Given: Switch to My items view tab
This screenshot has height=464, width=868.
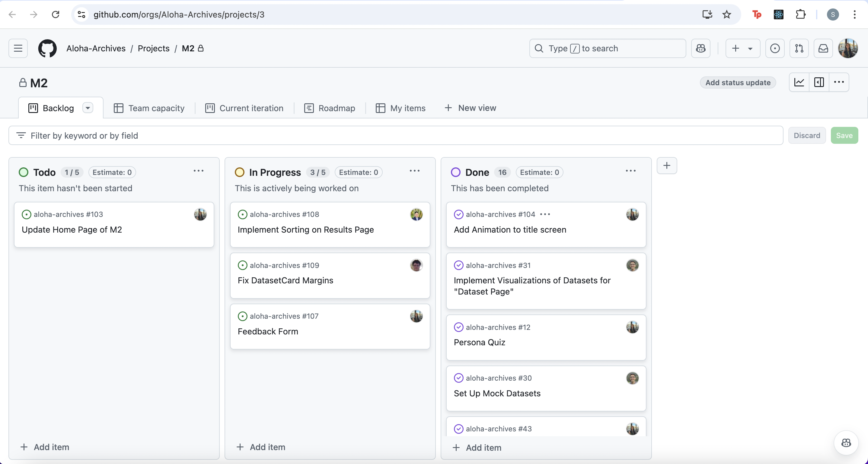Looking at the screenshot, I should point(400,108).
